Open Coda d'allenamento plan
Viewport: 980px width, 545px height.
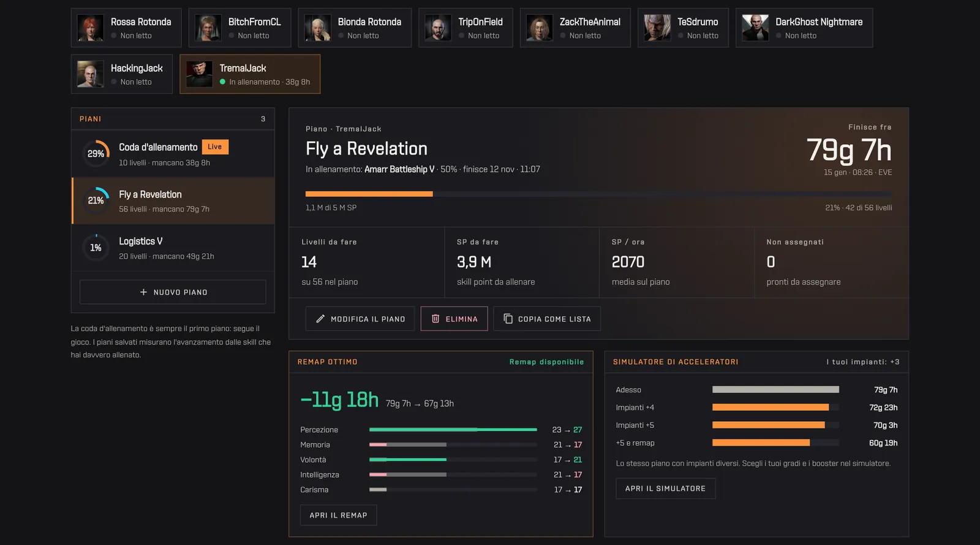[x=173, y=154]
